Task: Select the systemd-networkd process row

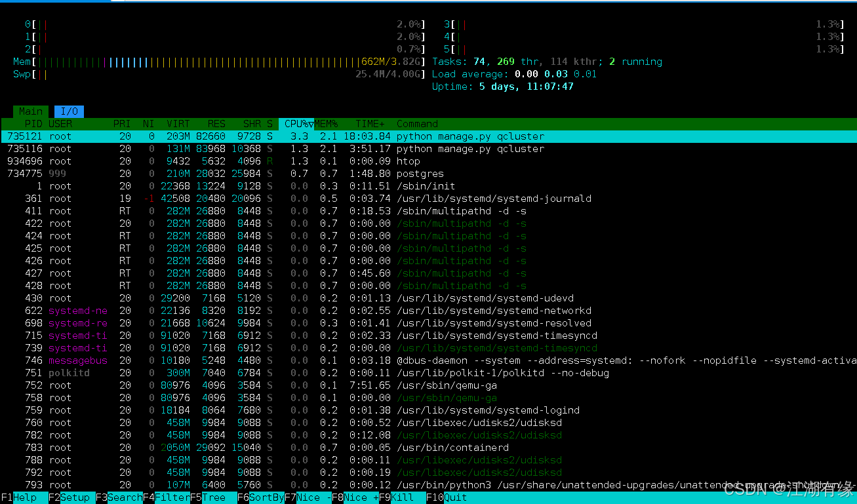Action: point(428,311)
